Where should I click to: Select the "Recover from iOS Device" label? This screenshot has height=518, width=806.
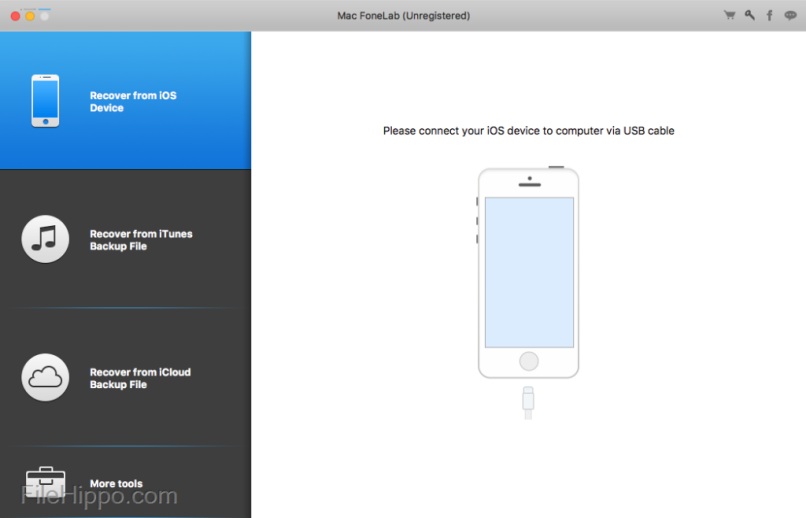(132, 102)
